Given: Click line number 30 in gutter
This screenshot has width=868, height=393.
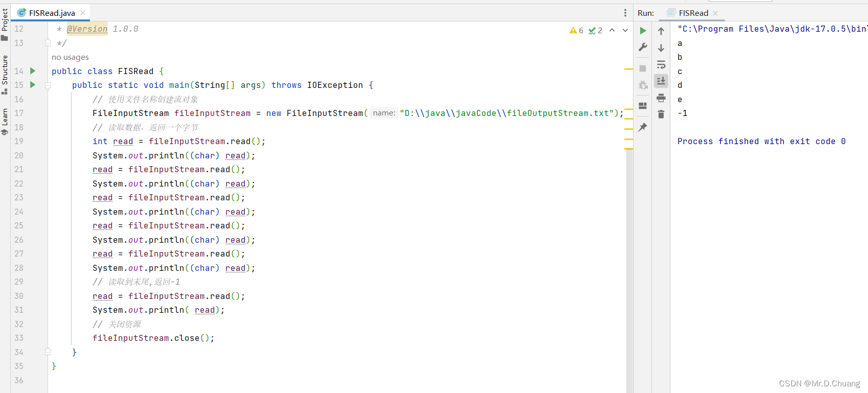Looking at the screenshot, I should click(x=18, y=296).
